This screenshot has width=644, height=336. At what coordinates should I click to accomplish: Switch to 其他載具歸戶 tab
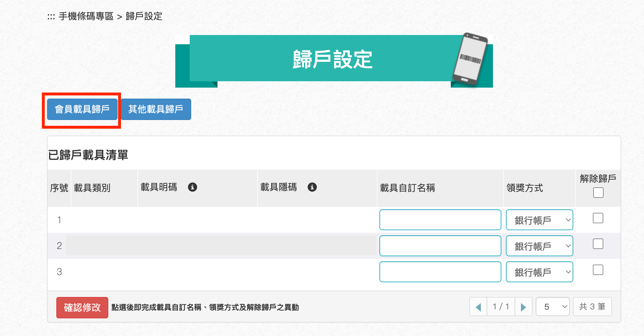[x=156, y=109]
